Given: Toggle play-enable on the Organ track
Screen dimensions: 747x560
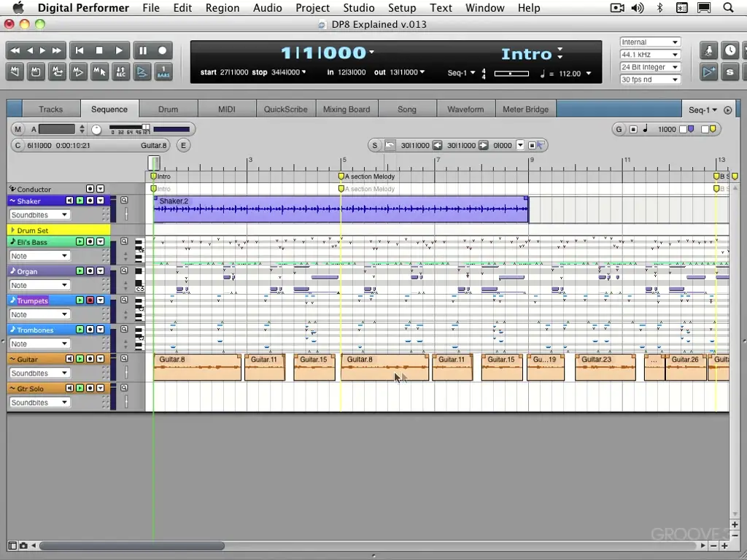Looking at the screenshot, I should (79, 271).
